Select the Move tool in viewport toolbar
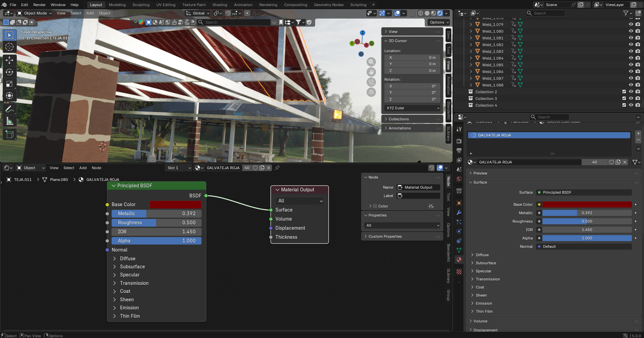Screen dimensions: 644x338 tap(10, 60)
